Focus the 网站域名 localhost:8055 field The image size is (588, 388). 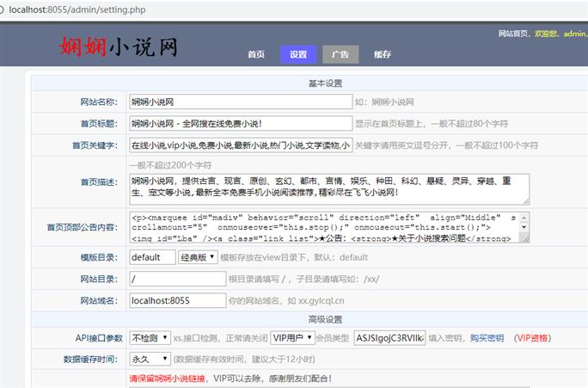pyautogui.click(x=178, y=300)
